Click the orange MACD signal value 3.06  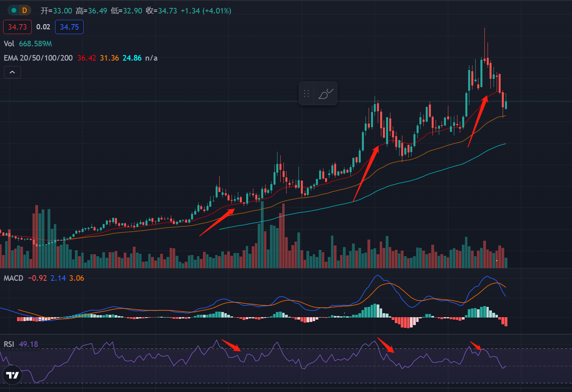[77, 278]
